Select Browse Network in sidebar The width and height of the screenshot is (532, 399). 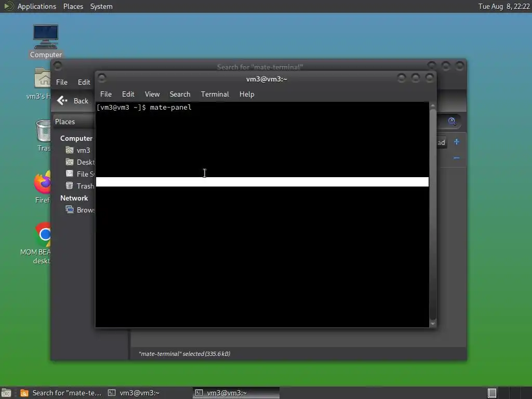point(80,210)
